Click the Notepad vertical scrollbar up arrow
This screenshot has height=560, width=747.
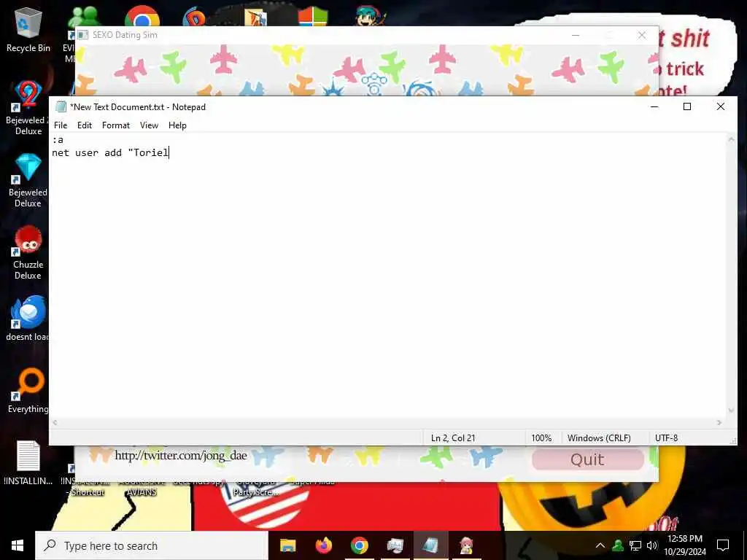point(731,139)
